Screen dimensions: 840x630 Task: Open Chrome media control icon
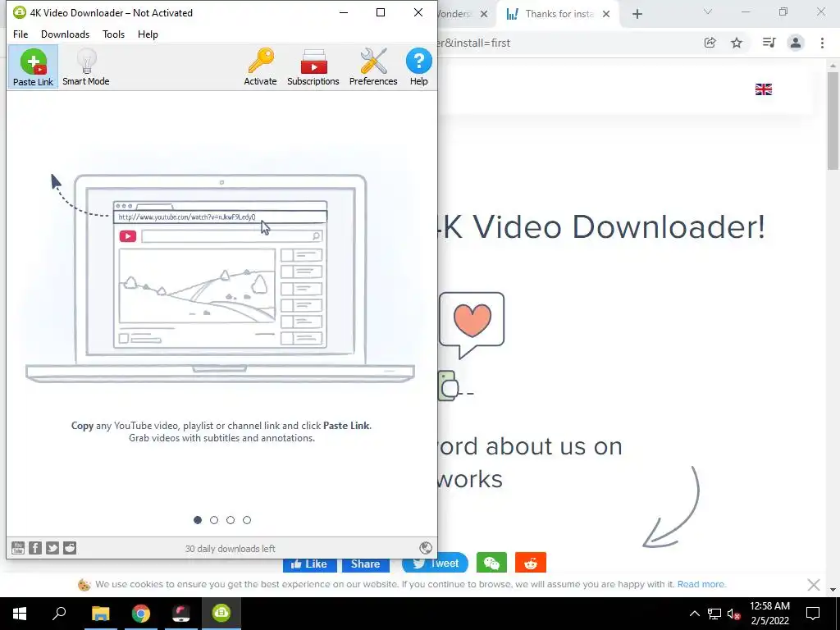(x=769, y=43)
